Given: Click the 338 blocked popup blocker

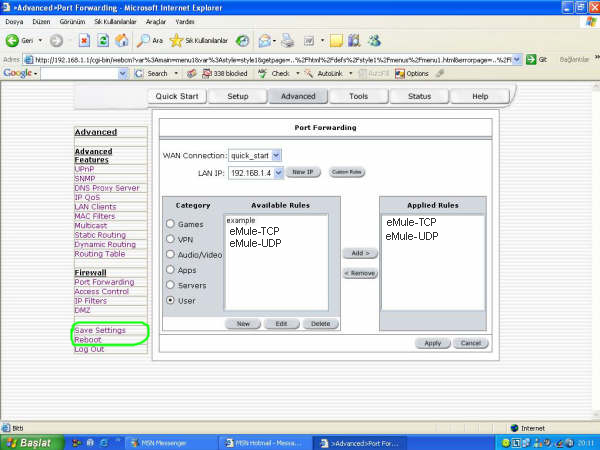Looking at the screenshot, I should pos(225,73).
